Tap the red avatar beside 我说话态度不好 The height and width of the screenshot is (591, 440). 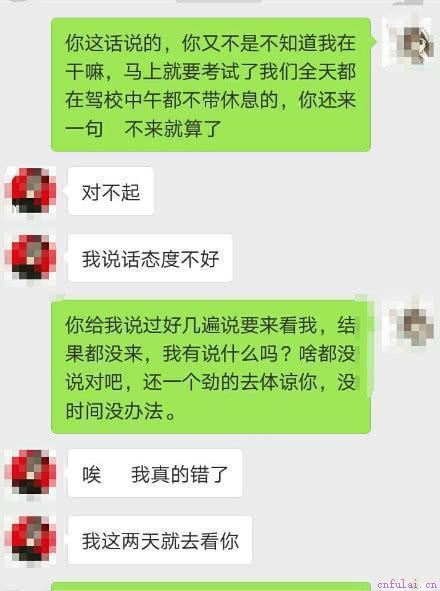click(x=31, y=259)
